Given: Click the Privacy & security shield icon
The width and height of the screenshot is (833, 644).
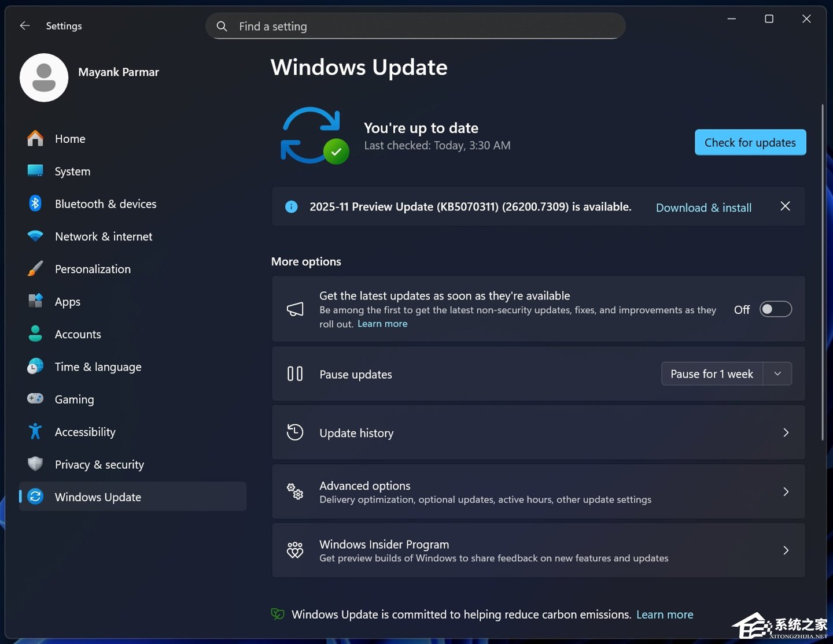Looking at the screenshot, I should (35, 464).
